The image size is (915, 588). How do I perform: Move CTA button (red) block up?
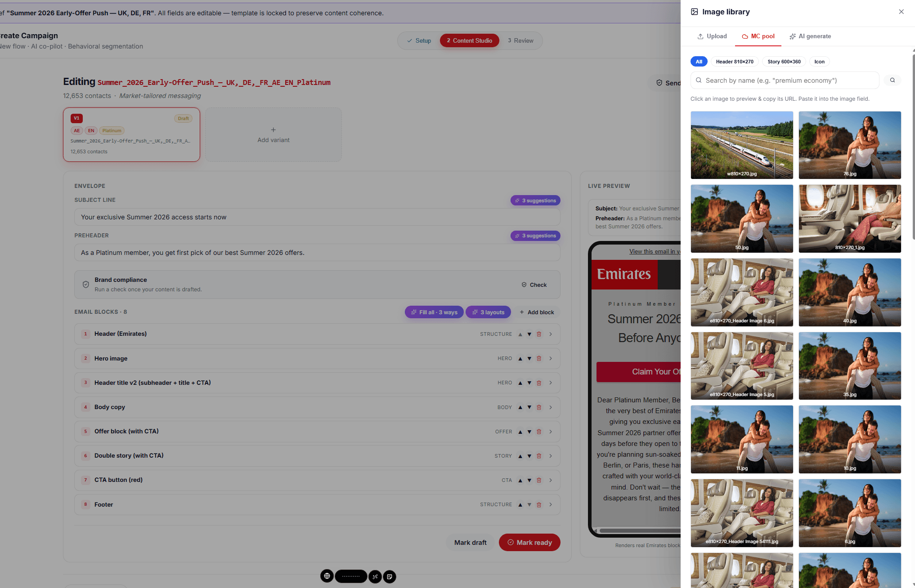(x=520, y=481)
